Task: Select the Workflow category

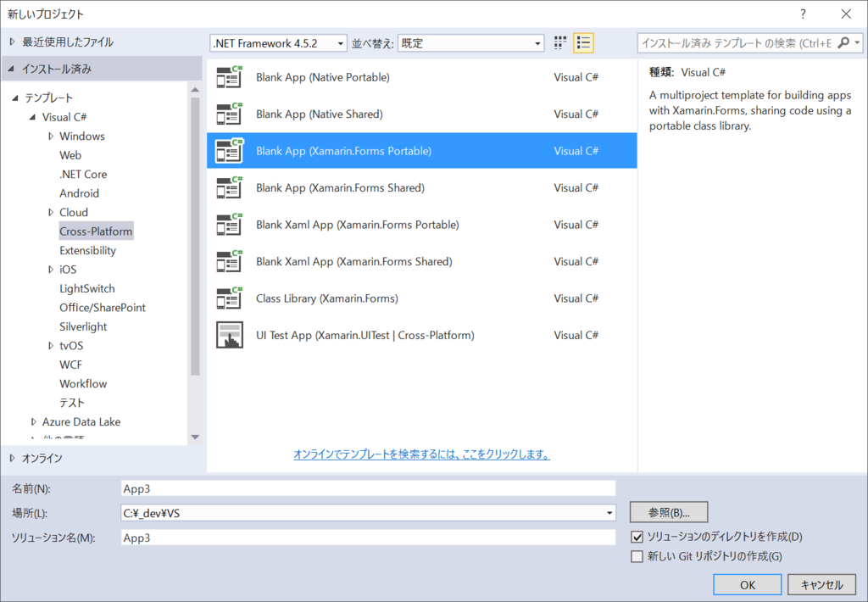Action: pos(83,384)
